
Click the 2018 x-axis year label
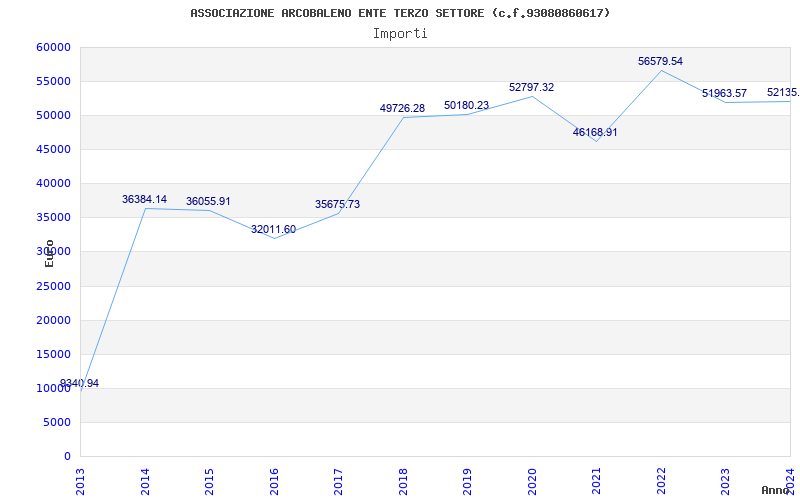pyautogui.click(x=403, y=481)
